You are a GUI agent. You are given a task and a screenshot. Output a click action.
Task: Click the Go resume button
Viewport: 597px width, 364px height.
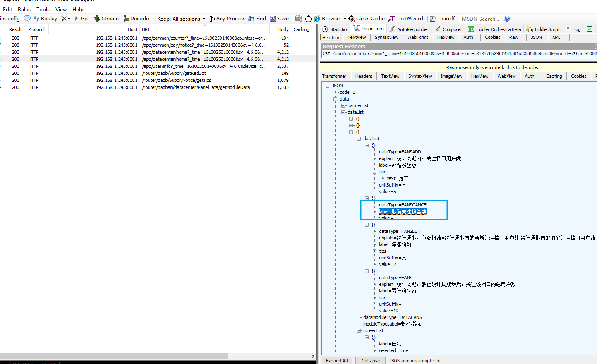(x=81, y=19)
